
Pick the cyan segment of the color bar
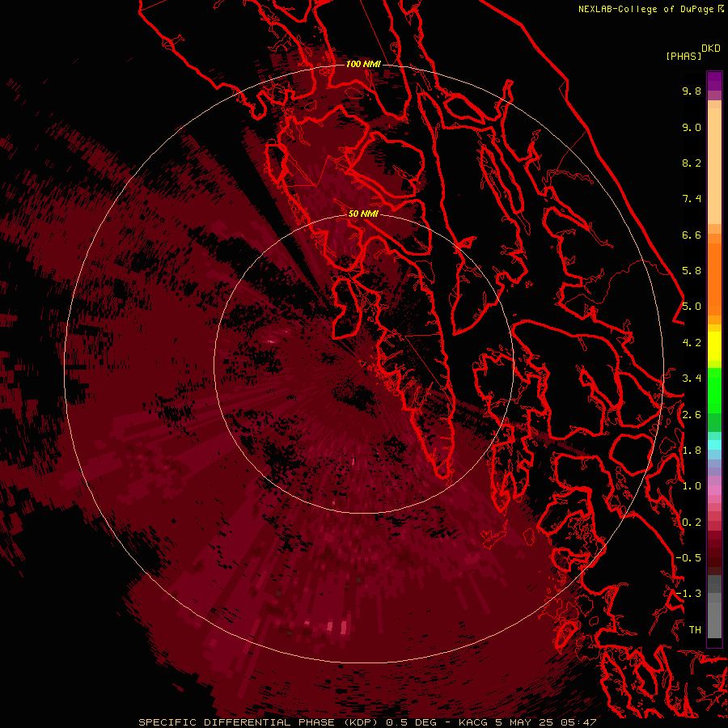714,444
